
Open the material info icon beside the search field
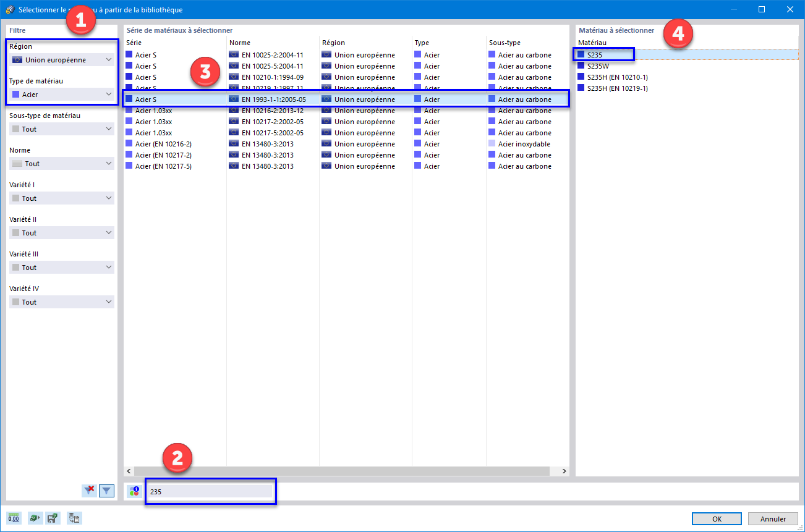[x=134, y=491]
